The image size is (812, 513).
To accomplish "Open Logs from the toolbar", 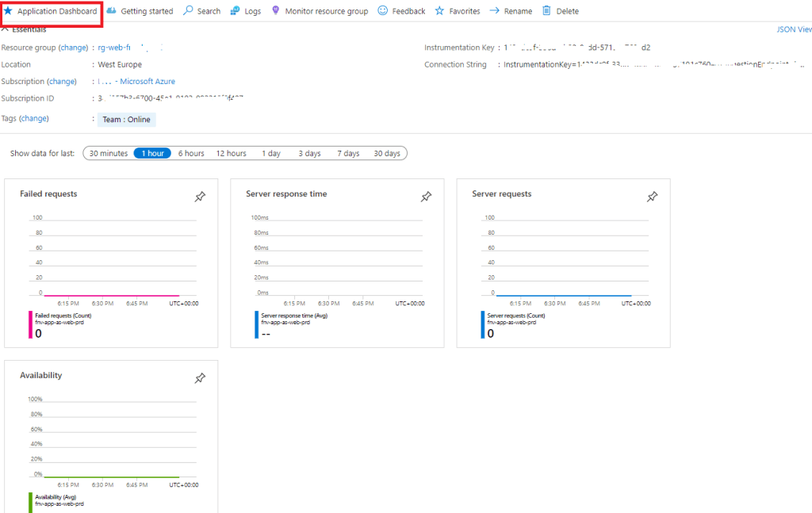I will 246,11.
